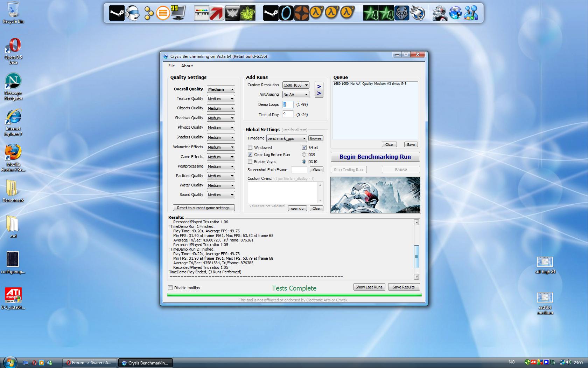Viewport: 588px width, 368px height.
Task: Toggle the 64 bit checkbox
Action: click(x=304, y=148)
